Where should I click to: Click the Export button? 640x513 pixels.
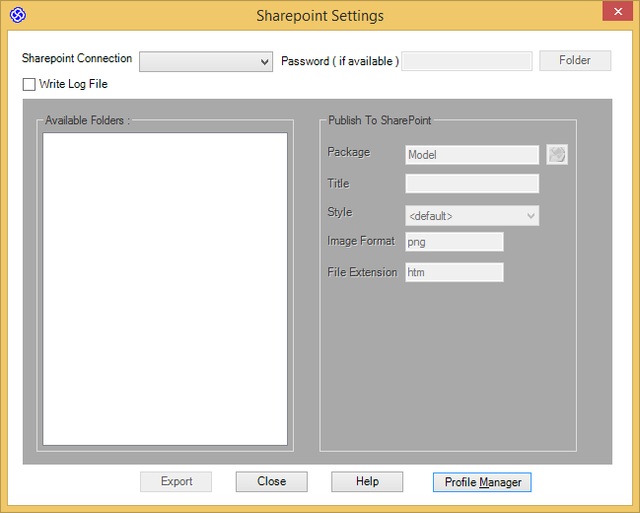176,482
